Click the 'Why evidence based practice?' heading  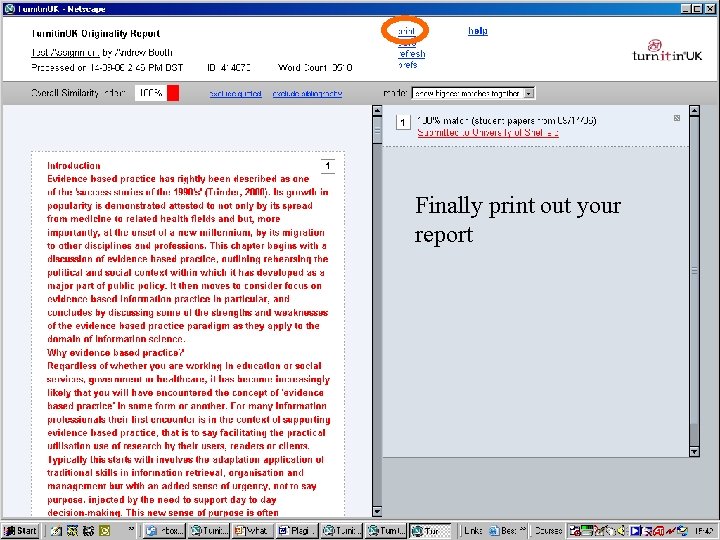coord(115,353)
